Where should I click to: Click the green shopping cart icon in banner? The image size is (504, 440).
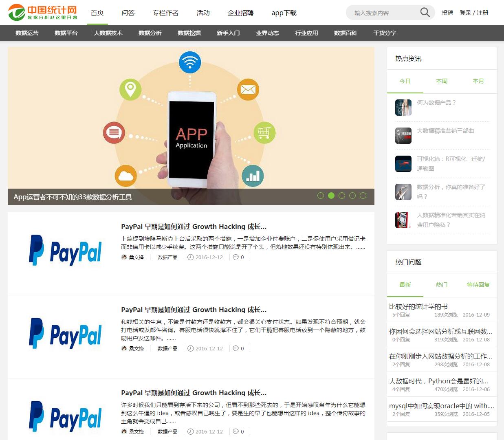click(264, 132)
